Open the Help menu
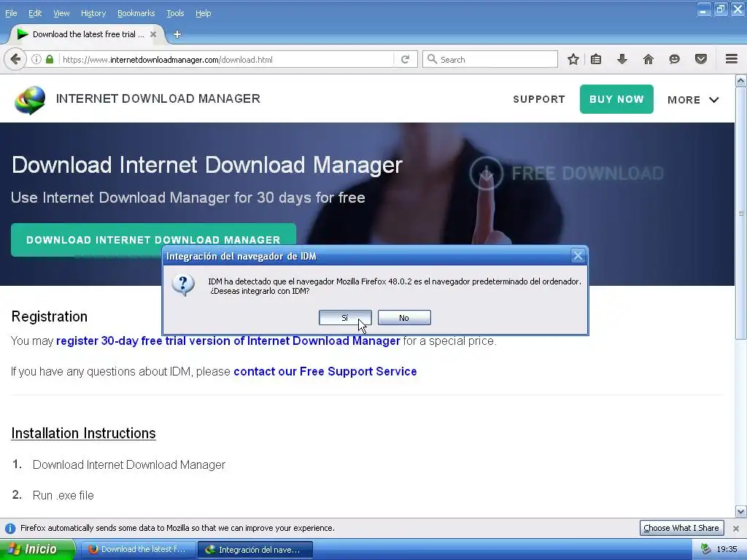 pyautogui.click(x=204, y=13)
